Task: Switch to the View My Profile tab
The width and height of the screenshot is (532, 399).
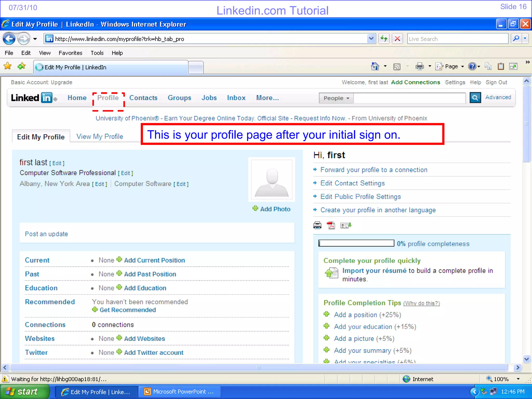Action: pos(100,137)
